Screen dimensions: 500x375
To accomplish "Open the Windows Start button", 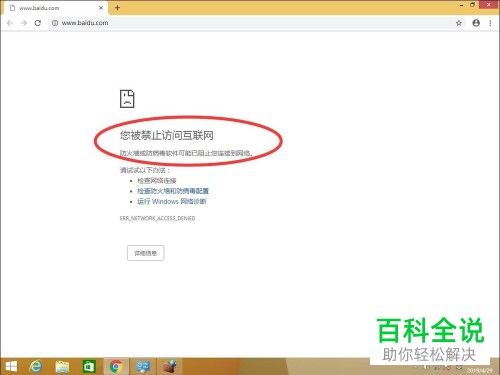I will tap(11, 367).
